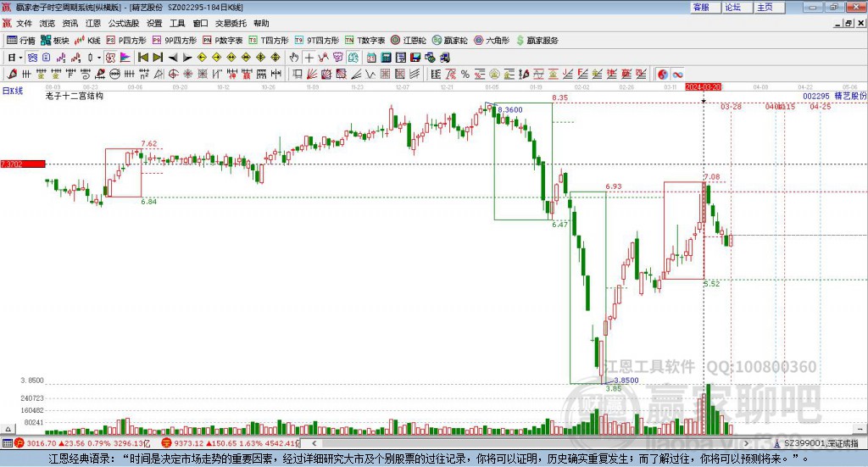Screen dimensions: 868x467
Task: Click SZ399001 深证成指 status entry
Action: click(x=816, y=443)
